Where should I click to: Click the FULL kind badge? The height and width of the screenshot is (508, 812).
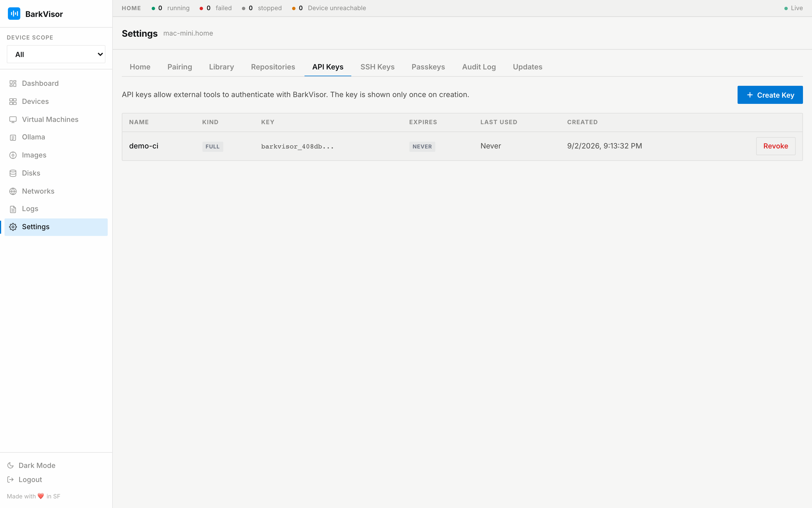tap(212, 146)
